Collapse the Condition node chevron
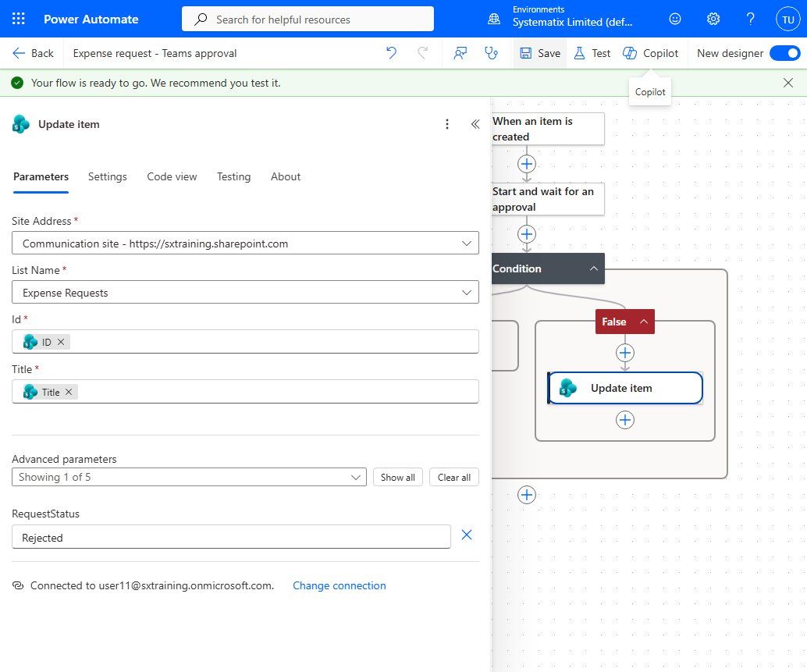This screenshot has height=672, width=807. pos(593,268)
